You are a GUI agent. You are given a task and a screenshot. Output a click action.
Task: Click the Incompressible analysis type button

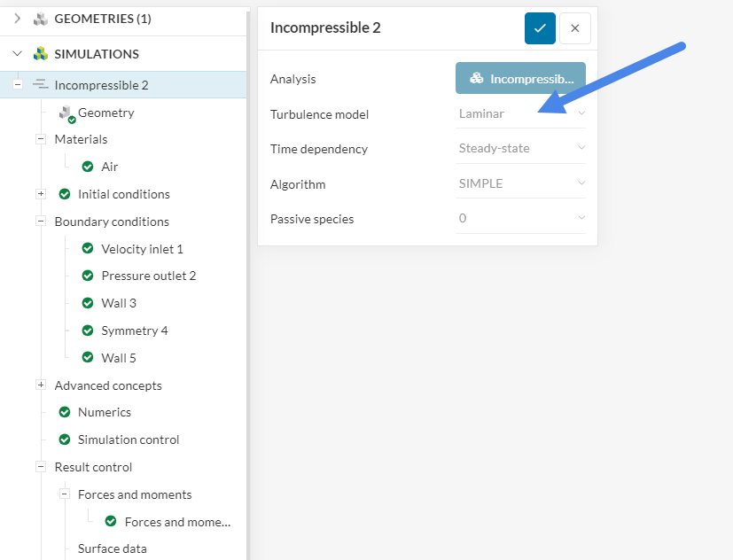tap(520, 79)
